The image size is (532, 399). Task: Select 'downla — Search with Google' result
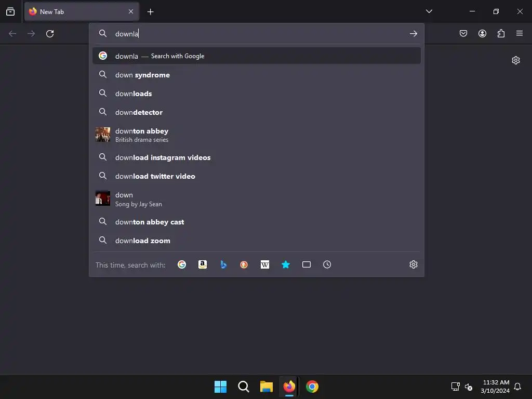click(x=257, y=56)
